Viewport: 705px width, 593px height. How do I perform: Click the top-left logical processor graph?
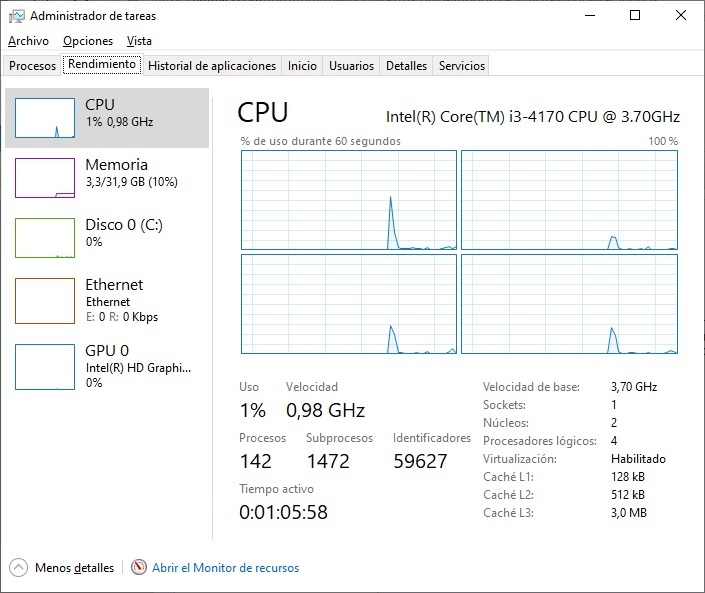(348, 200)
